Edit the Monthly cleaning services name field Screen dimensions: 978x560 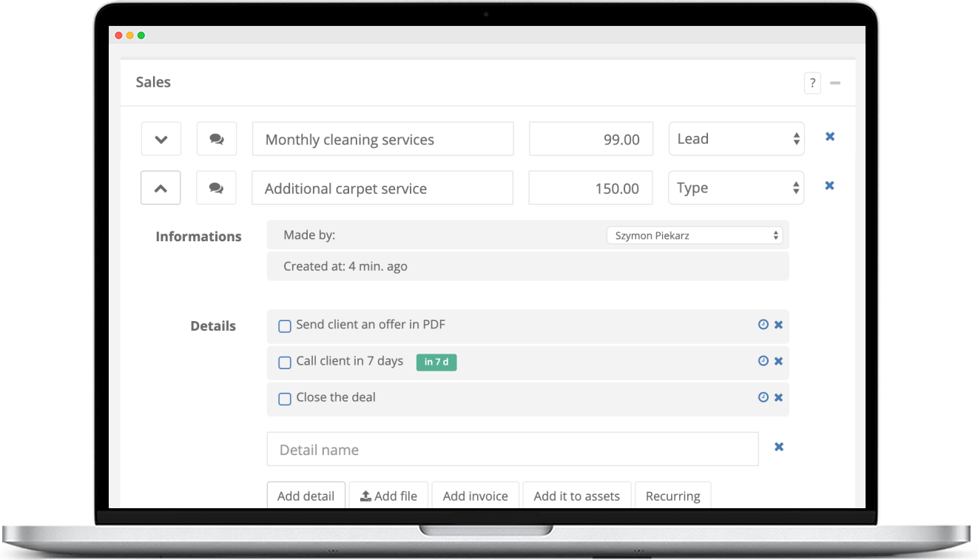coord(382,139)
